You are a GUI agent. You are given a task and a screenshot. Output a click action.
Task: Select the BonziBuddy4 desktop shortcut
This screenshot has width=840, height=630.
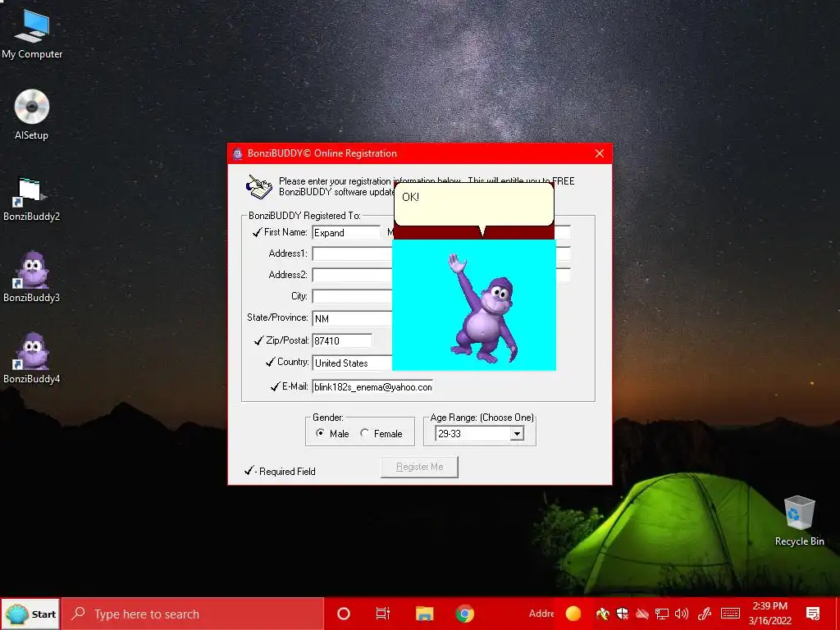tap(31, 358)
